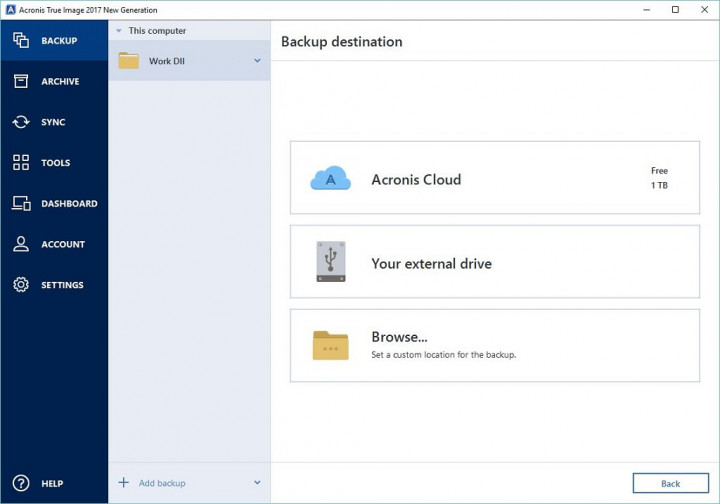Click the 'Set a custom location for the backup.' text
This screenshot has height=504, width=720.
[444, 354]
